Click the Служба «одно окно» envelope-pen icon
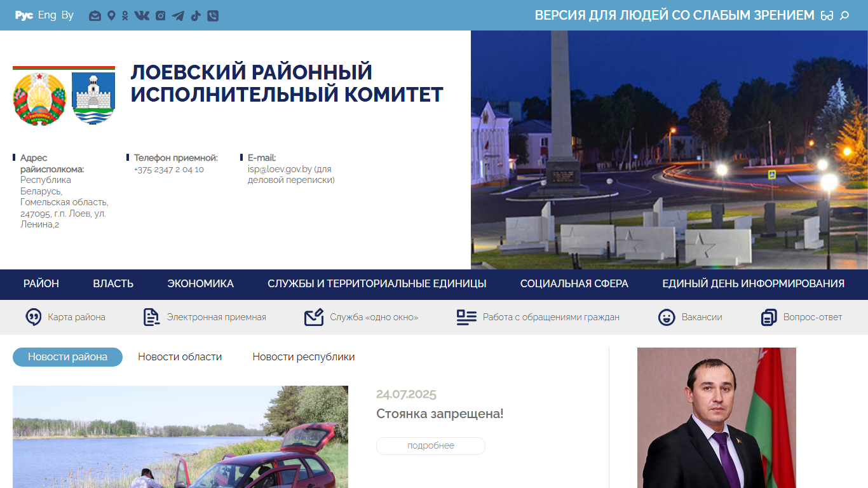This screenshot has width=868, height=488. 314,317
